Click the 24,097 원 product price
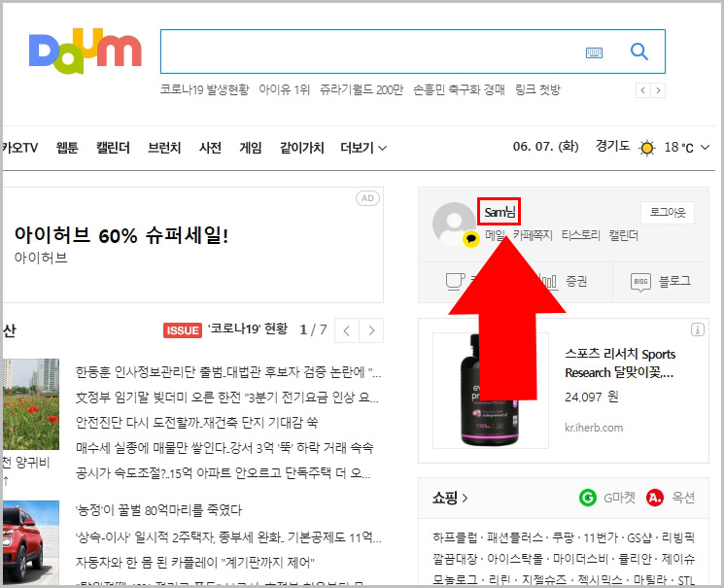Image resolution: width=724 pixels, height=588 pixels. coord(592,398)
